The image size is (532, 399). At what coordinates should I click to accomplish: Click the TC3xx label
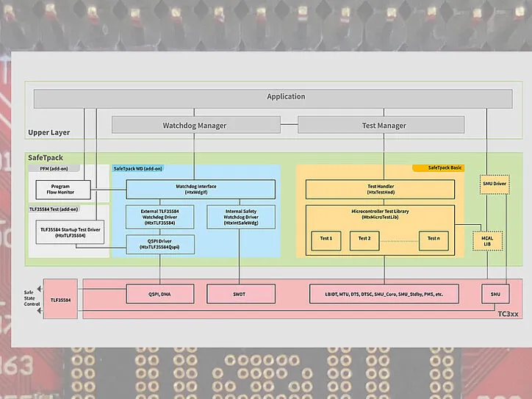[x=508, y=314]
